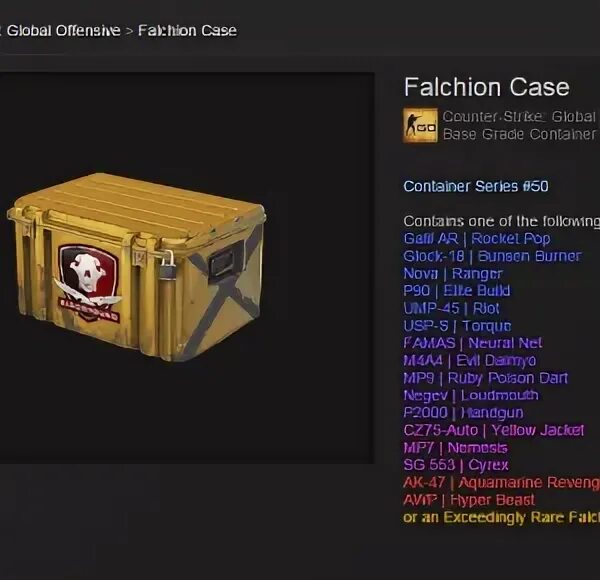Click Negev | Loudmouth entry

point(471,395)
